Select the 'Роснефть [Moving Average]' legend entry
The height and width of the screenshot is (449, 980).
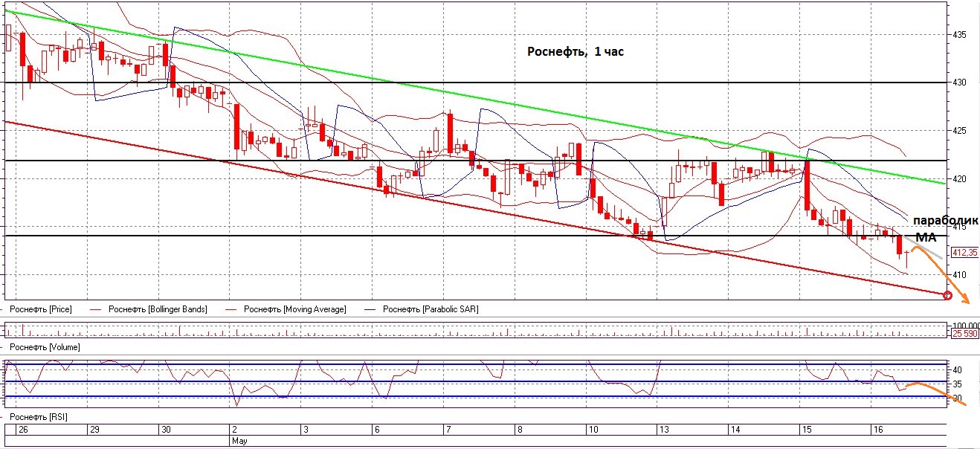(295, 309)
